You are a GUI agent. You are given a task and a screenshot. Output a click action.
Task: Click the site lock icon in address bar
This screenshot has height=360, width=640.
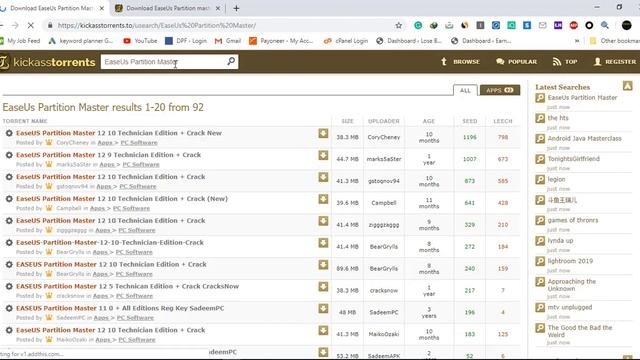[x=50, y=25]
